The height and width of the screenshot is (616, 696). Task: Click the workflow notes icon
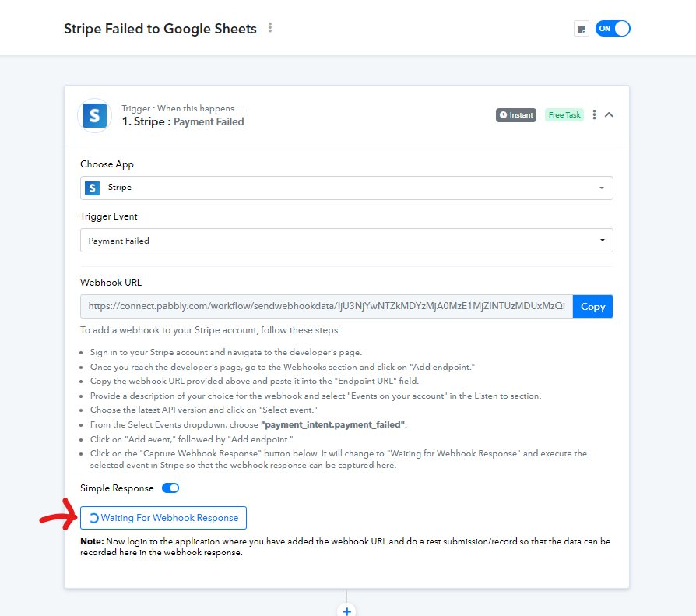tap(581, 29)
